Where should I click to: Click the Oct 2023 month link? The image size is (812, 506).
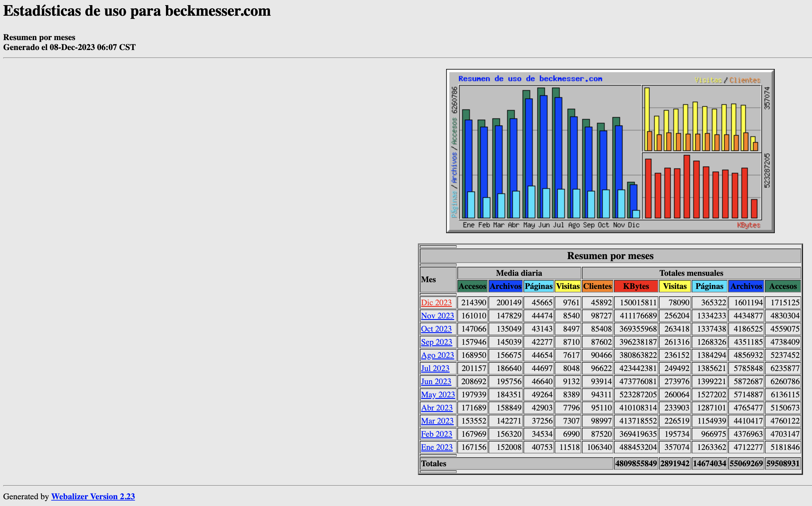pyautogui.click(x=436, y=329)
